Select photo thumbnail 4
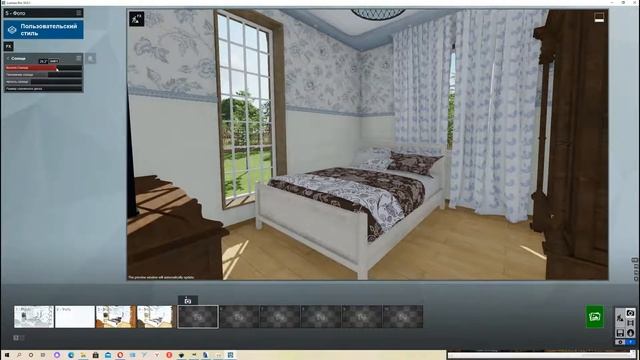This screenshot has width=640, height=360. tap(157, 317)
